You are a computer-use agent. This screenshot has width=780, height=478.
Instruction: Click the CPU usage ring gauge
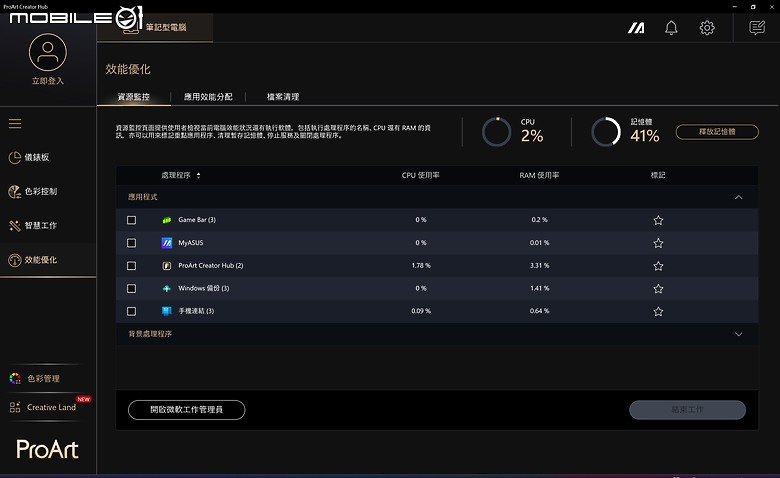coord(496,132)
